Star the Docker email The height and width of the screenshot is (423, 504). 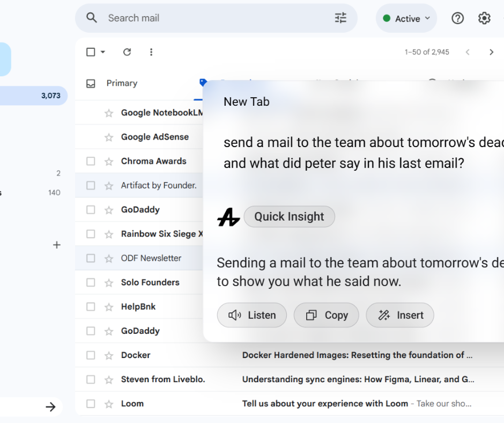109,355
